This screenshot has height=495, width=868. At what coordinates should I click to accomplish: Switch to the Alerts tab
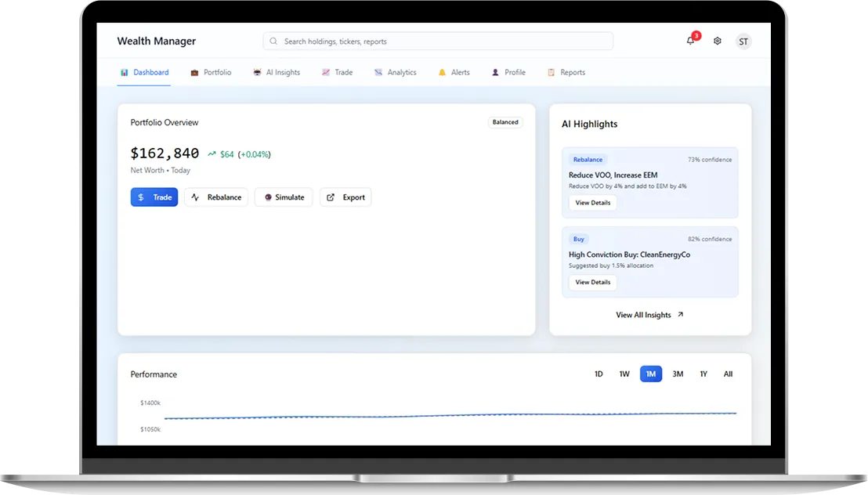(454, 73)
